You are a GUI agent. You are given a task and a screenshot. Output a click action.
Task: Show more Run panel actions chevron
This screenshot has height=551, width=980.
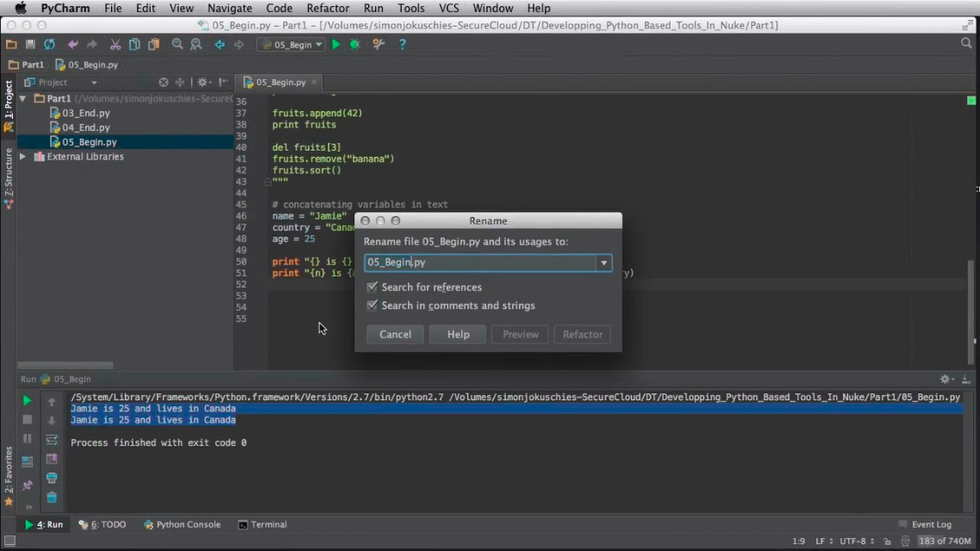point(29,507)
